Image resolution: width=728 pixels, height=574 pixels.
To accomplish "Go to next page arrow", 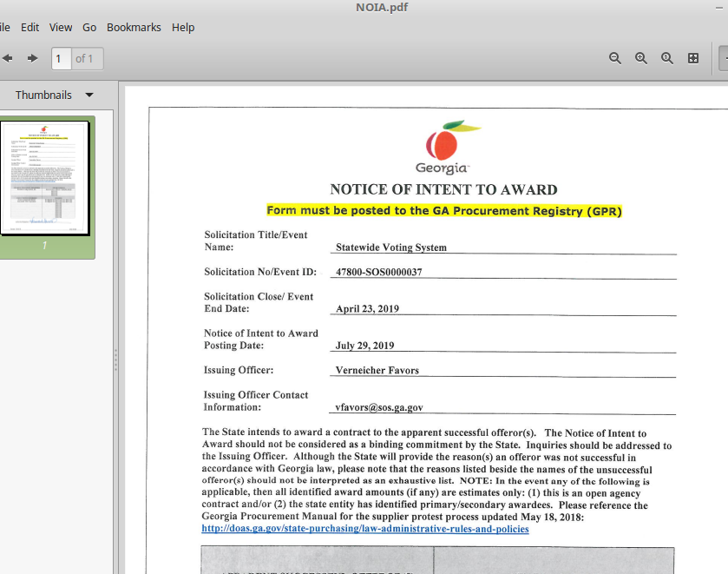I will 32,58.
